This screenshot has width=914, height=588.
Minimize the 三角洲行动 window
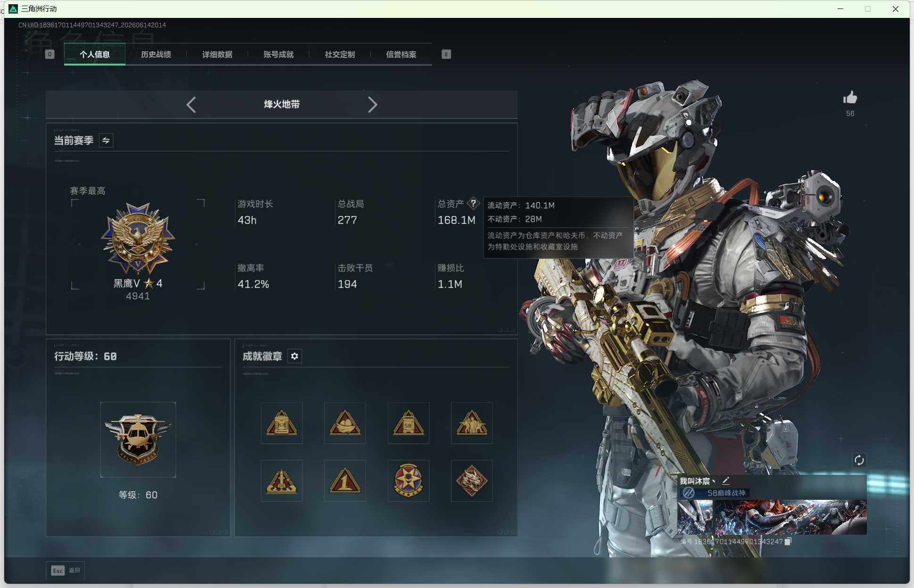[x=840, y=9]
